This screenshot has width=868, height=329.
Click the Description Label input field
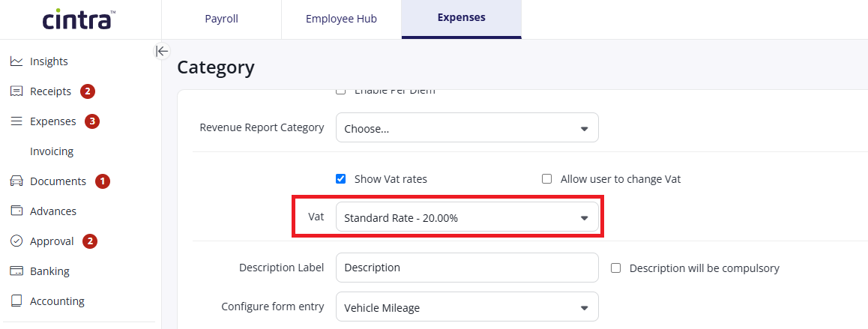(467, 268)
